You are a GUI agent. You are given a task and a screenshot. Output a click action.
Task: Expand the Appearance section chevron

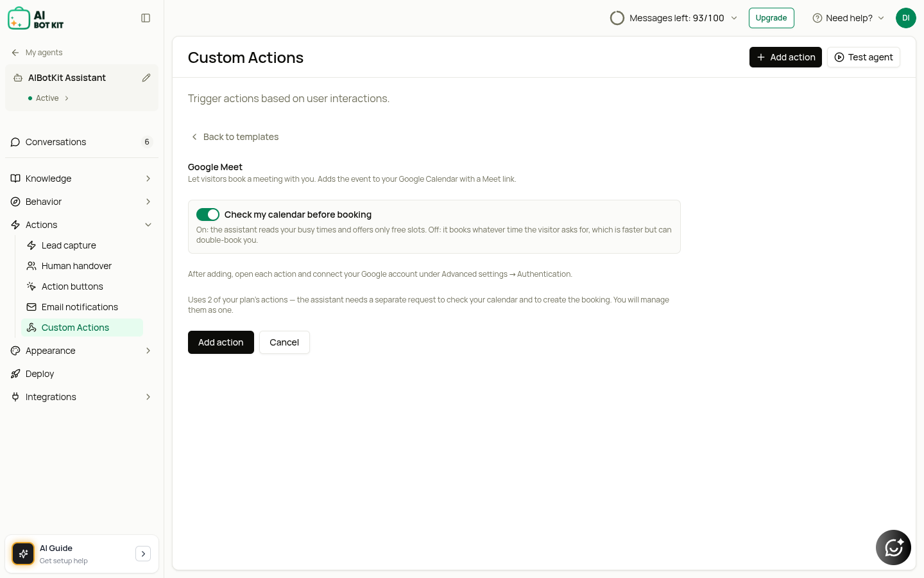coord(148,351)
